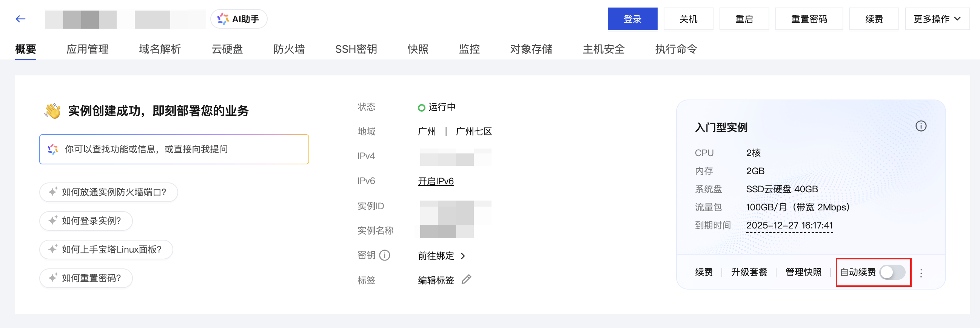Click the info icon beside 入门型实例
The height and width of the screenshot is (328, 980).
click(x=921, y=126)
